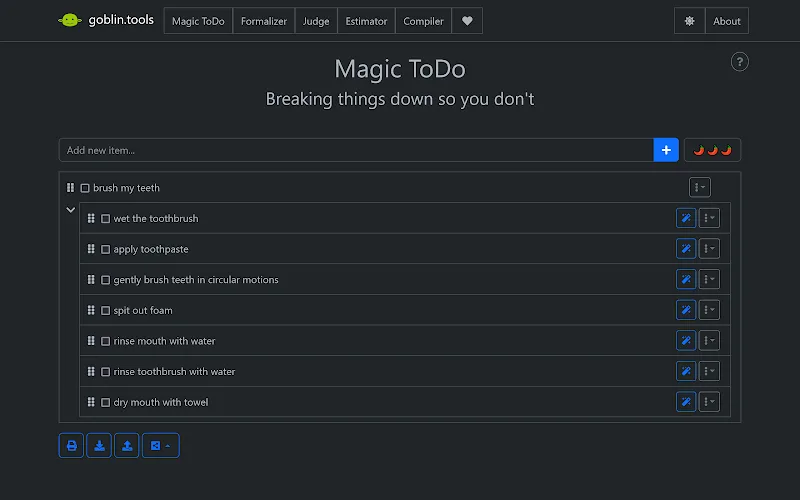
Task: Collapse the 'brush my teeth' subtasks chevron
Action: point(70,210)
